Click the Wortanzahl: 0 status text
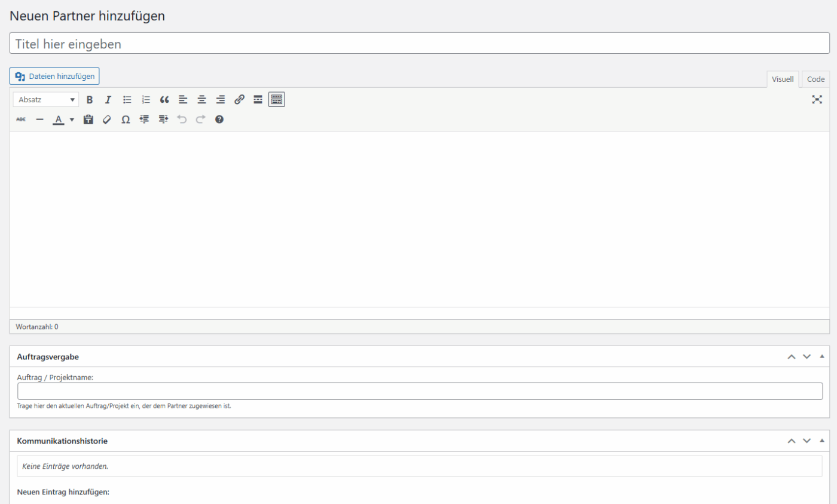Screen dimensions: 837x504 point(37,327)
